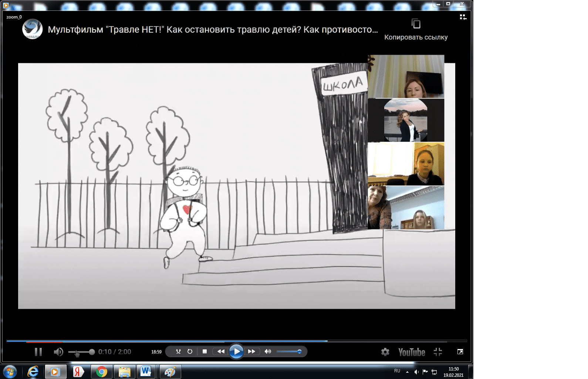Seek along the Media Player progress bar

point(237,341)
